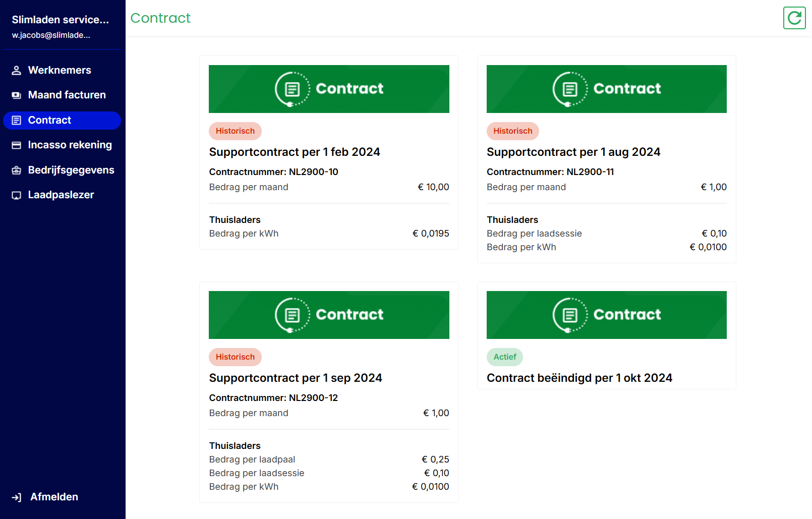Click the Maand facturen invoice icon

[17, 95]
